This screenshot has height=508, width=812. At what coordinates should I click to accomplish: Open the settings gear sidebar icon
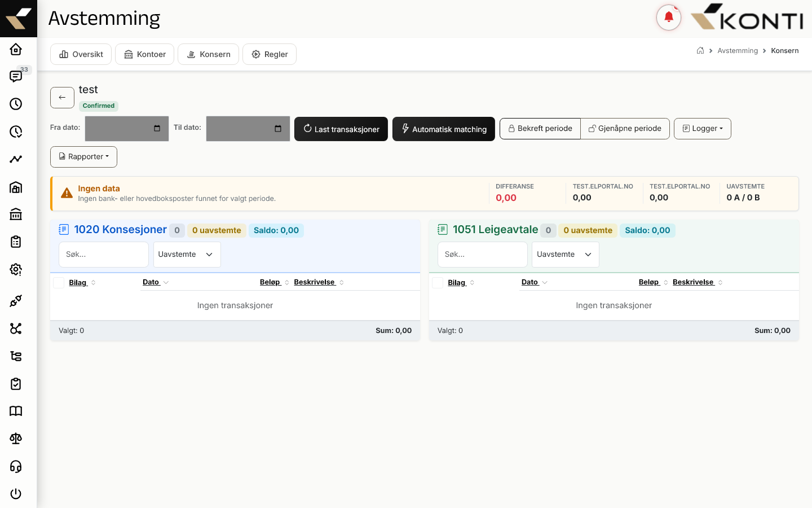pyautogui.click(x=16, y=269)
